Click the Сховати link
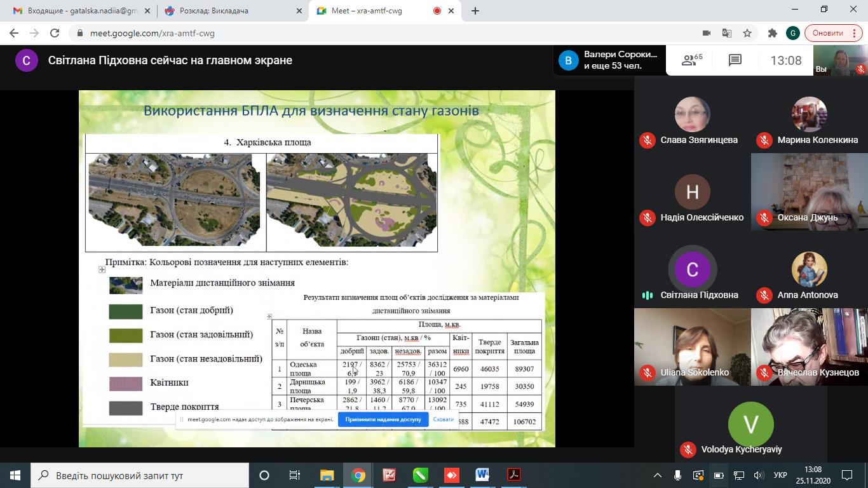Image resolution: width=868 pixels, height=488 pixels. (443, 419)
